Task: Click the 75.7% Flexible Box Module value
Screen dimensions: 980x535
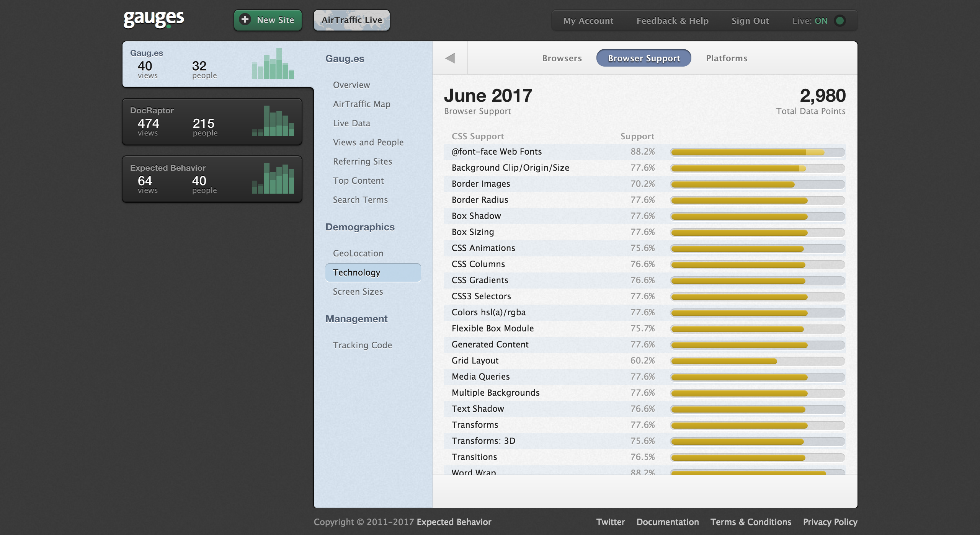Action: pyautogui.click(x=642, y=328)
